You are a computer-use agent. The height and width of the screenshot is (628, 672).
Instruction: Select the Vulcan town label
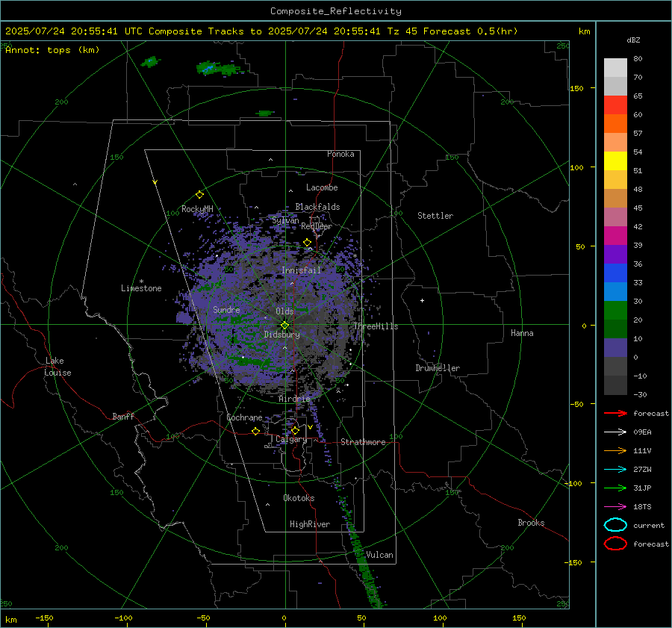(379, 555)
